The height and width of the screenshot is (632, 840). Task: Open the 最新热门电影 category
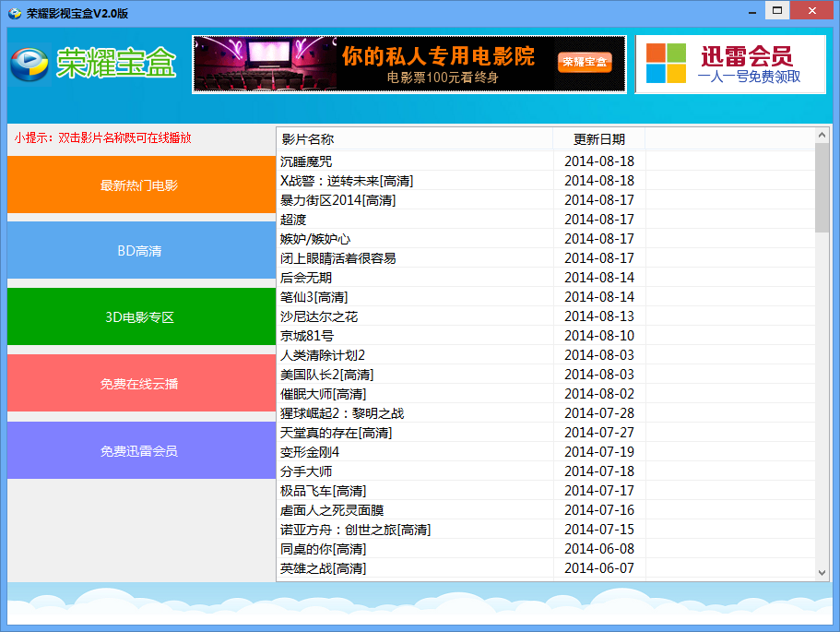tap(140, 185)
